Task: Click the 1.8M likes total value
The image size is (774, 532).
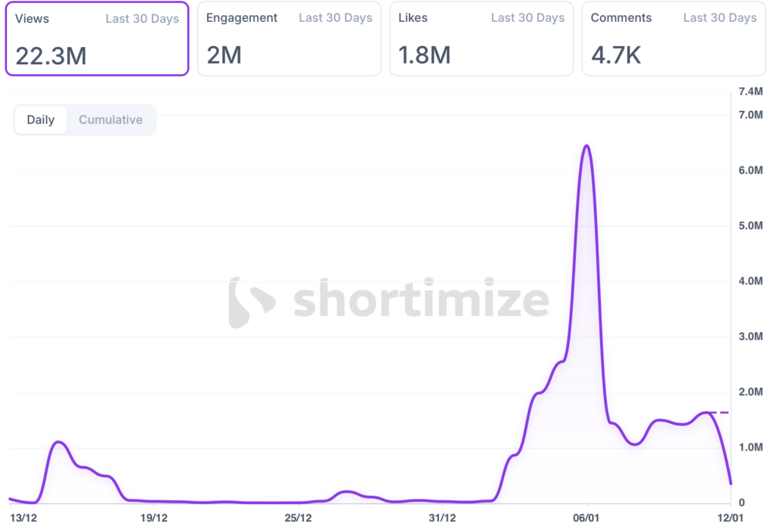Action: (424, 55)
